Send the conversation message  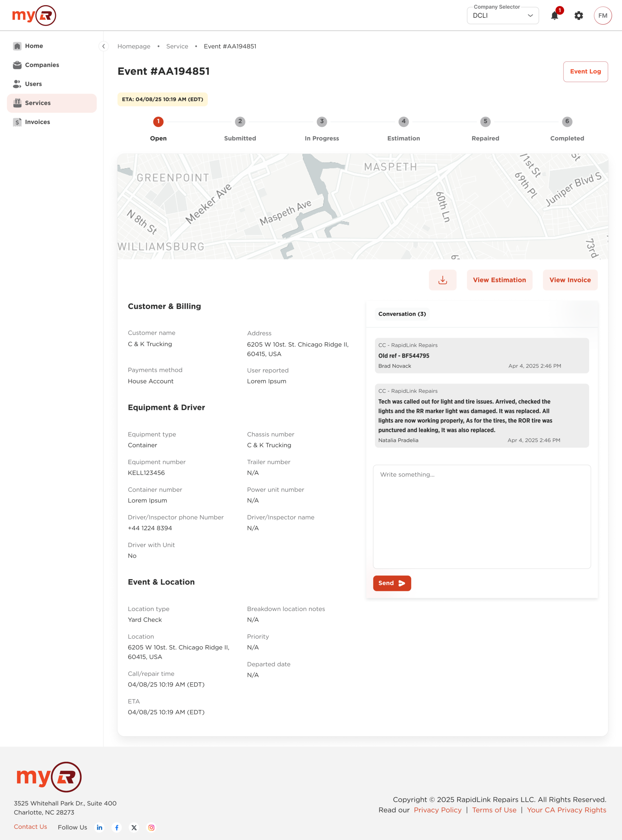[x=392, y=583]
